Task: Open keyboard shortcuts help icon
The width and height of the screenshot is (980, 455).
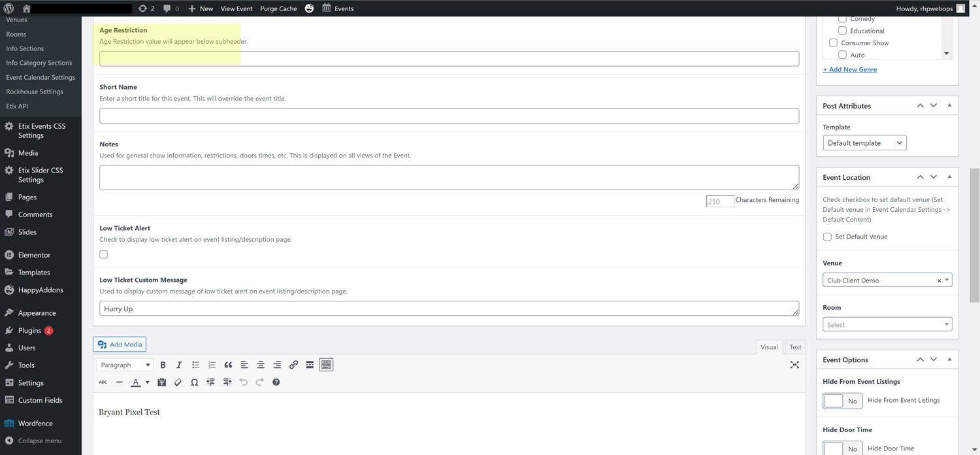Action: pos(276,382)
